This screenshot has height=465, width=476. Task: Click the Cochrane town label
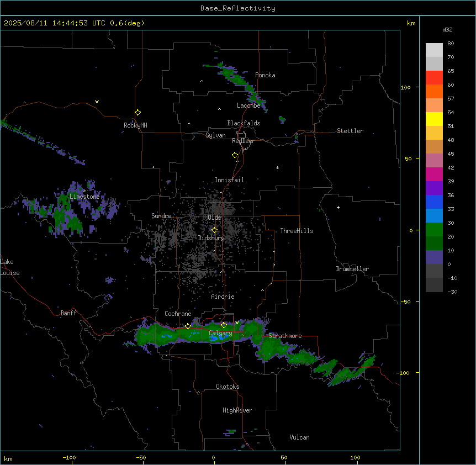pyautogui.click(x=178, y=314)
